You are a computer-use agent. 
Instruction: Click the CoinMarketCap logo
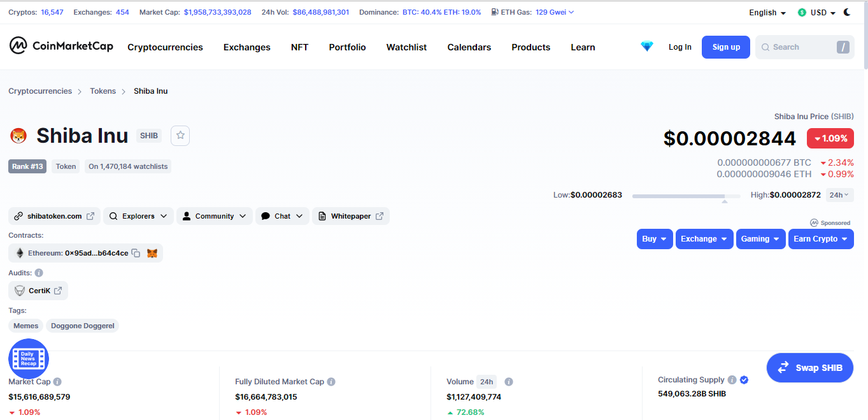(61, 46)
